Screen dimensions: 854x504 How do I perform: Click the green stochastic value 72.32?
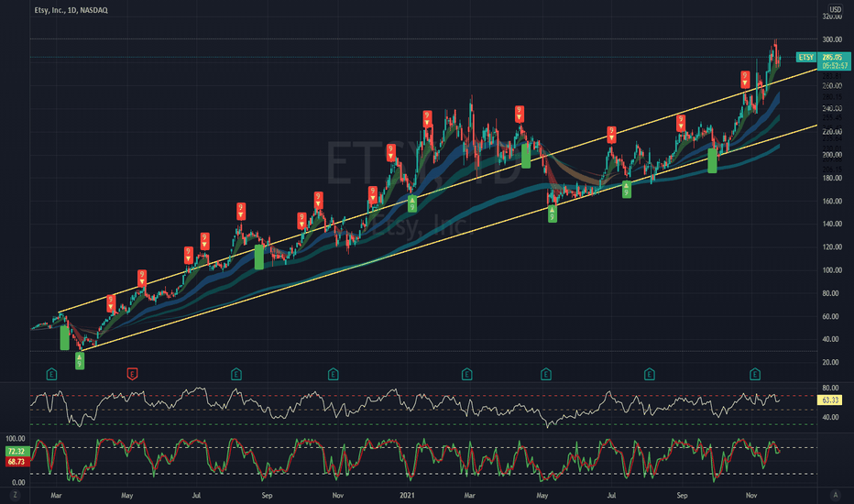point(16,451)
